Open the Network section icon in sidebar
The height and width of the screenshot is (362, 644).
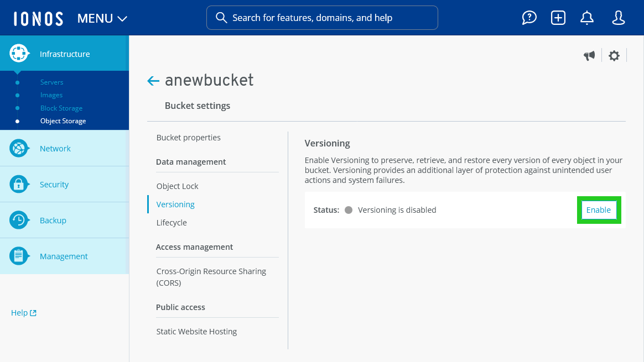(x=19, y=148)
